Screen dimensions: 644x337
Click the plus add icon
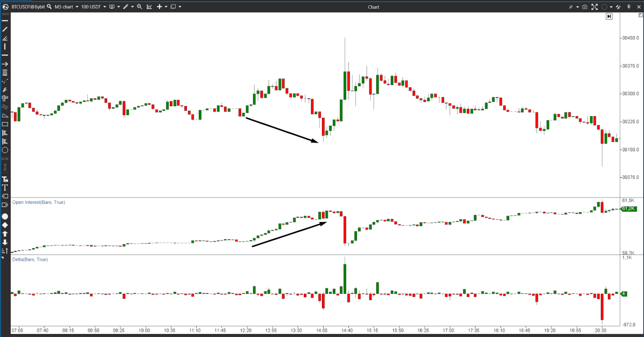point(159,7)
